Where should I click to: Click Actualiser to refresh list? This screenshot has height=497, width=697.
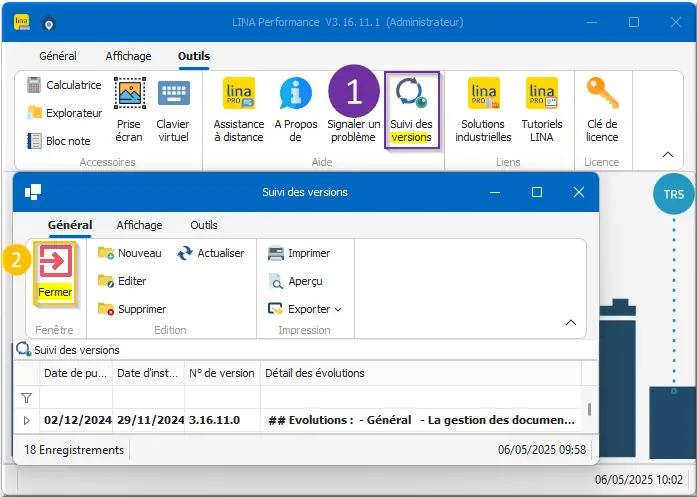point(210,253)
